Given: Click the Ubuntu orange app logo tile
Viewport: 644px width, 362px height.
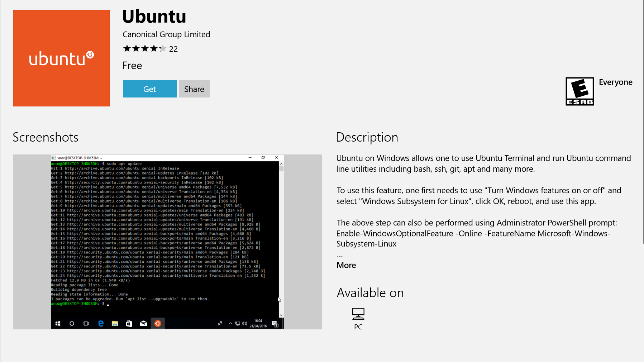Looking at the screenshot, I should click(62, 58).
